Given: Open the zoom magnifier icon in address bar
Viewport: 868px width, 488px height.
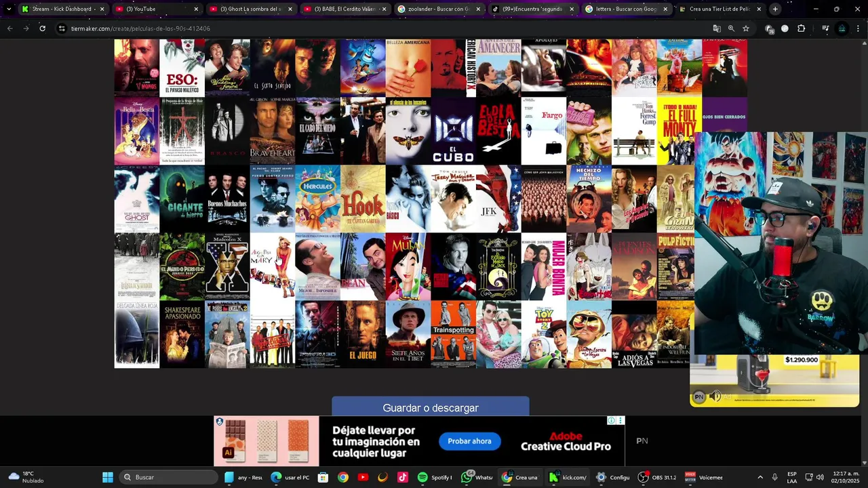Looking at the screenshot, I should coord(731,28).
